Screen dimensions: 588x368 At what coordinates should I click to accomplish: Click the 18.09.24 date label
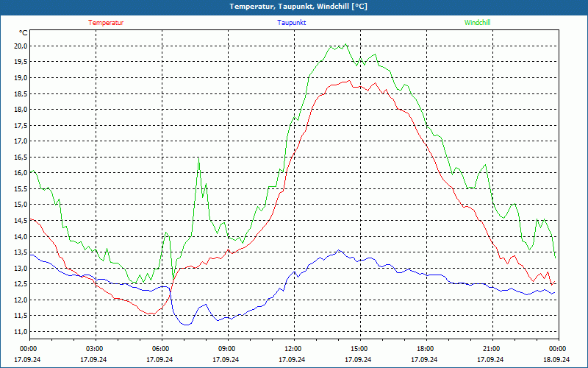(556, 359)
